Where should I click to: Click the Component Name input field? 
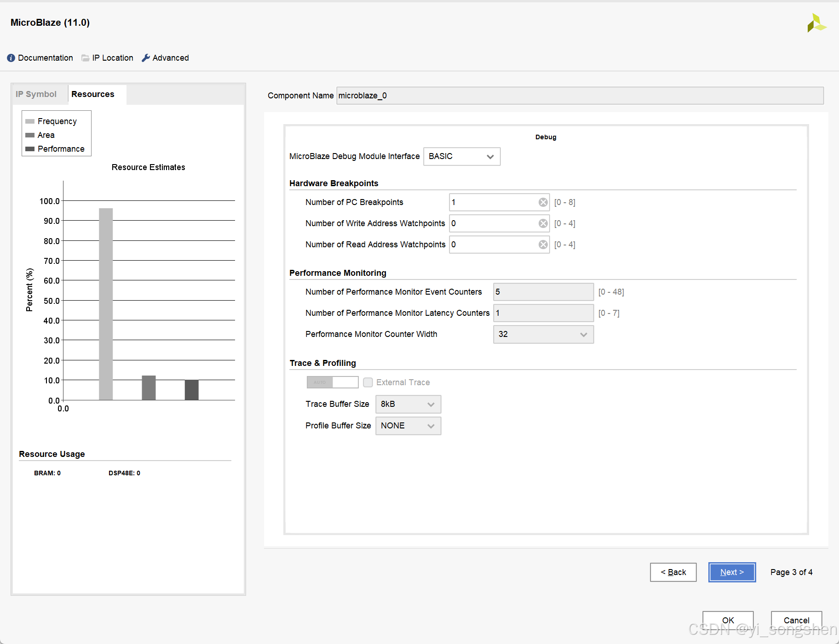coord(580,96)
